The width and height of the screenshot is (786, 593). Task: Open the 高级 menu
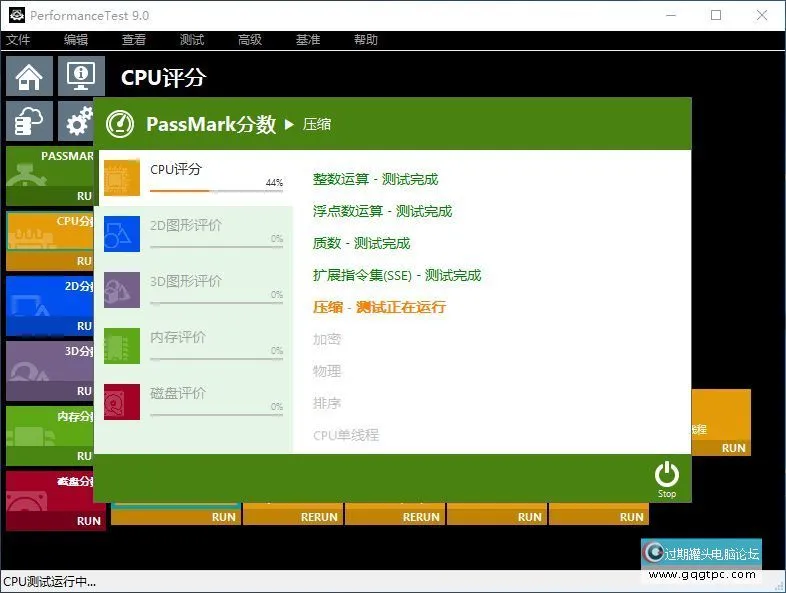(249, 40)
